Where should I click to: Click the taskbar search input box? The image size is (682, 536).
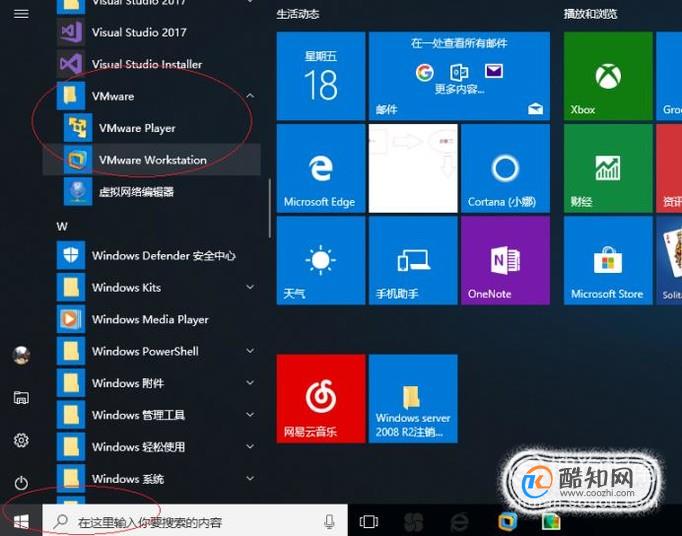point(195,520)
